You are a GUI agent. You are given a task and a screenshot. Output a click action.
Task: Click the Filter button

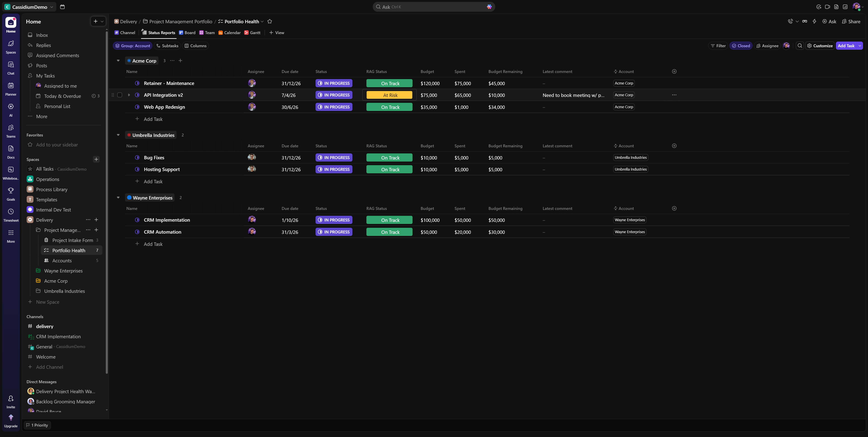[718, 46]
